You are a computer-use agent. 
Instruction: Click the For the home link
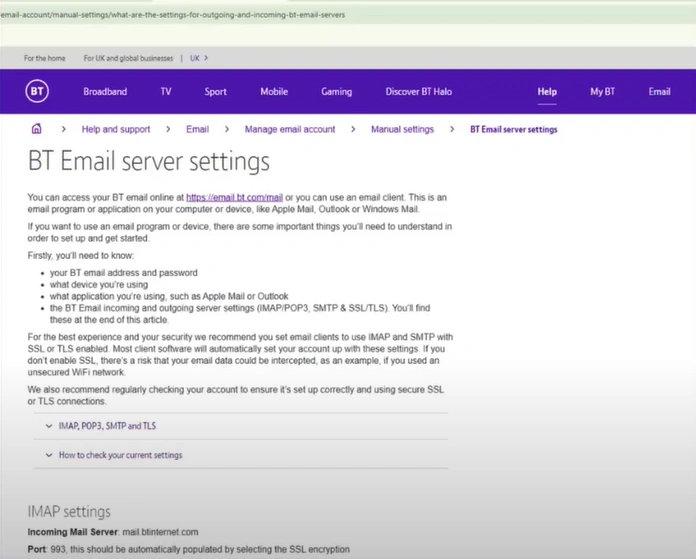point(44,58)
